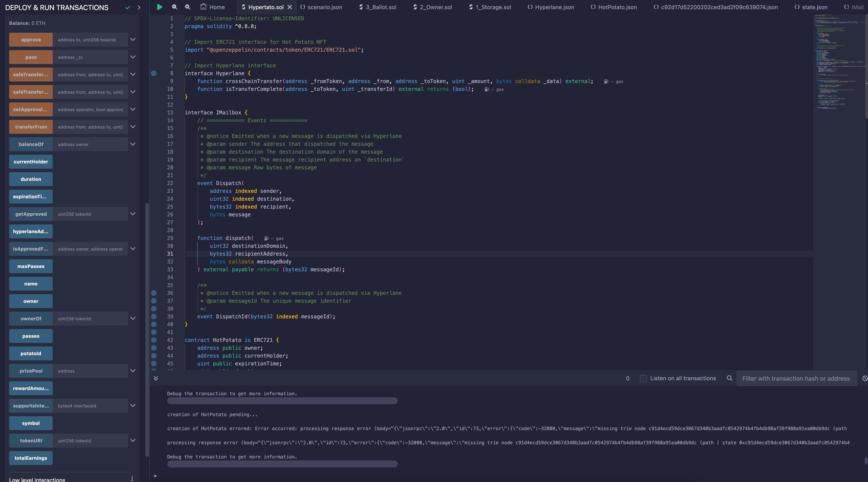The image size is (868, 482).
Task: Expand the pass function parameters
Action: [x=133, y=57]
